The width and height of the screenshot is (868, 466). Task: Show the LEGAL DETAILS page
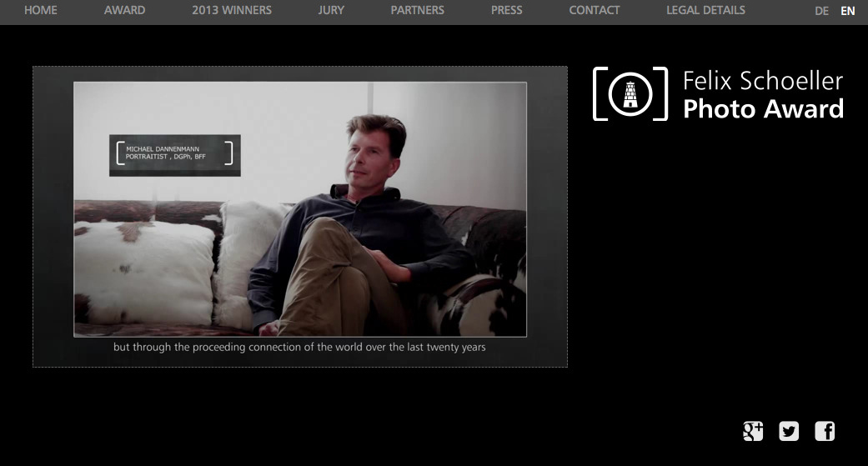coord(705,11)
